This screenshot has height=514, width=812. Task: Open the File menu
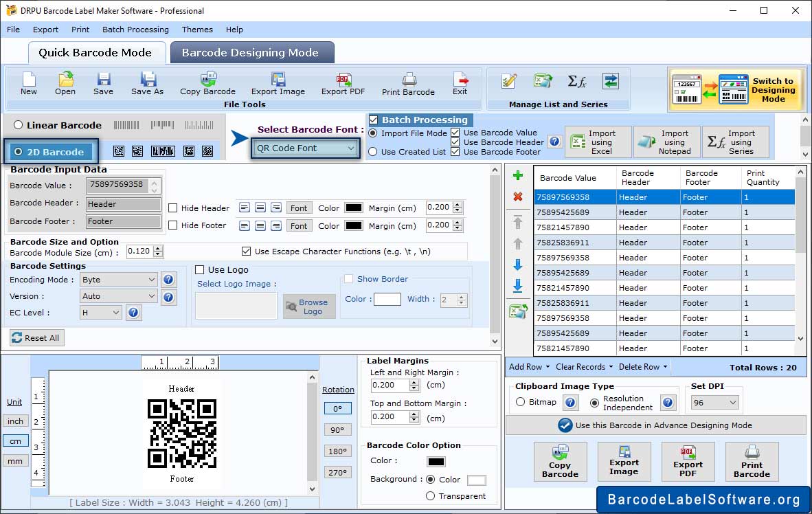click(14, 30)
